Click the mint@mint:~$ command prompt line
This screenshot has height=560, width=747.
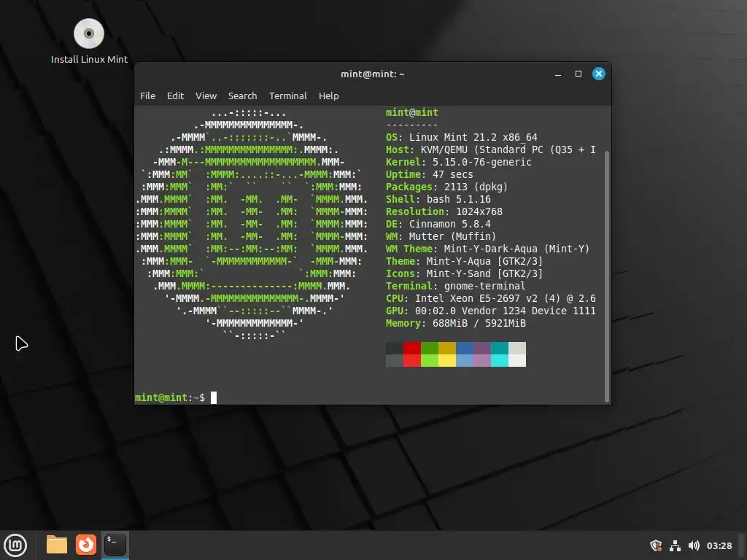176,397
